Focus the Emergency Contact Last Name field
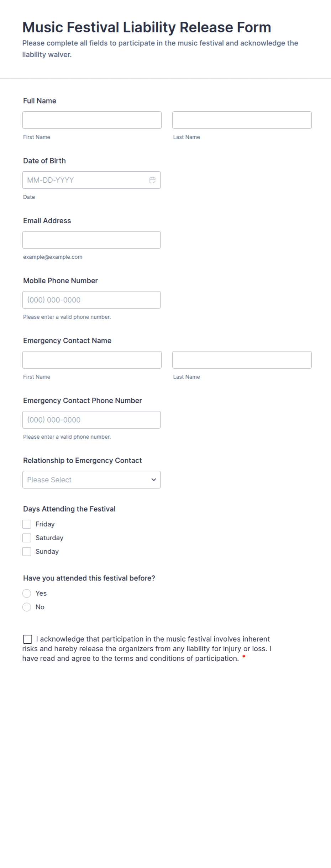 (242, 359)
